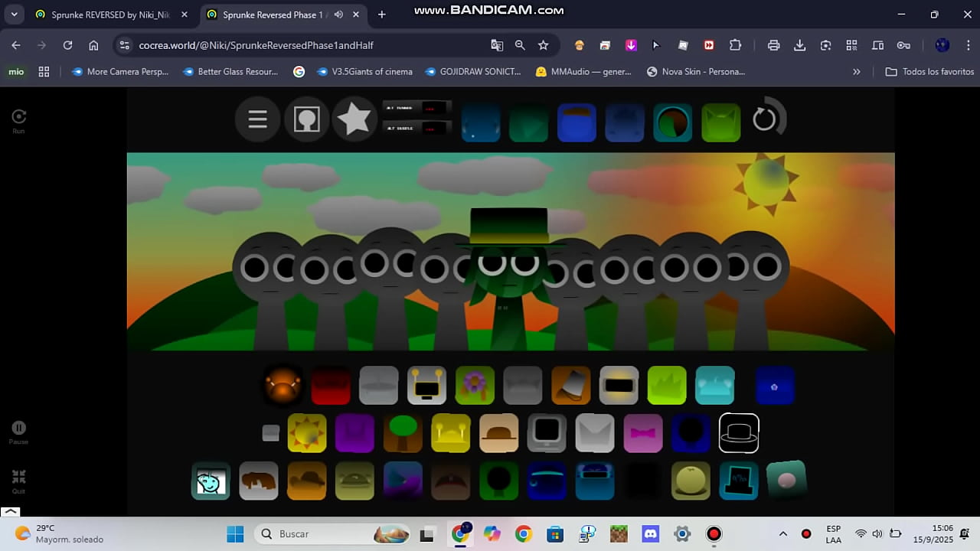
Task: Expand the hidden bookmarks overflow chevron
Action: tap(856, 72)
